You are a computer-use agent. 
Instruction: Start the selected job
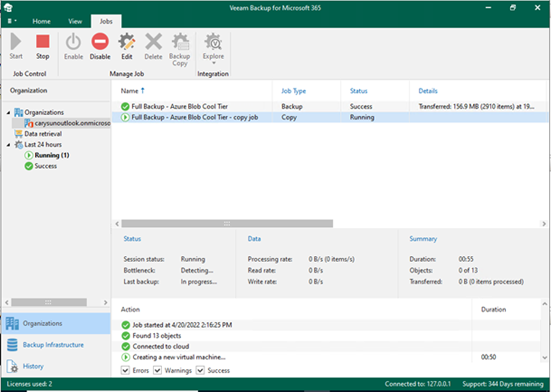click(x=16, y=46)
